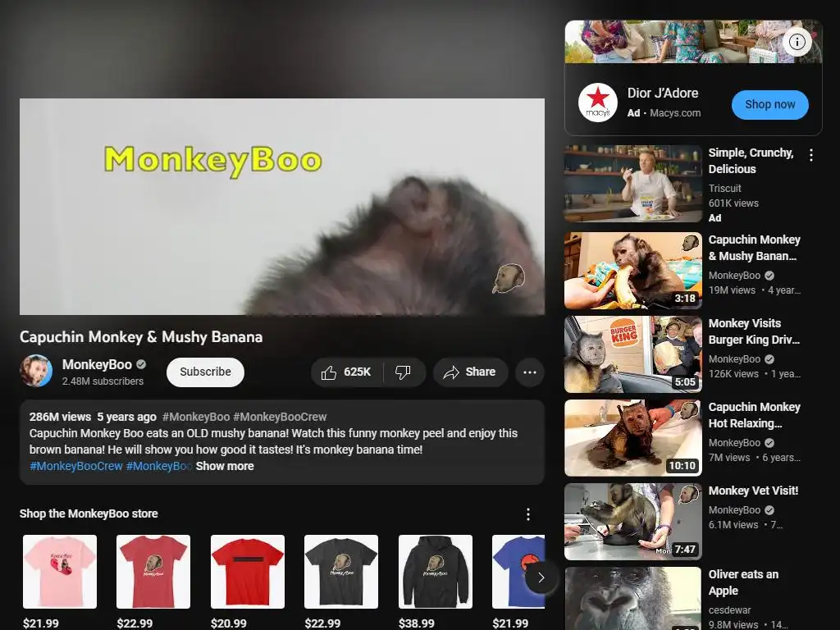Click the Triscuit channel name
Screen dimensions: 840x630
[x=725, y=189]
